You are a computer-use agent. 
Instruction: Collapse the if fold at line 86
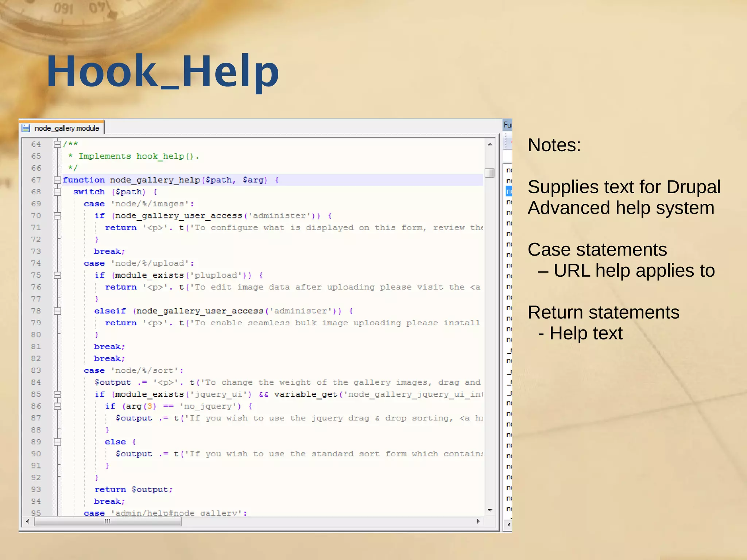(x=57, y=406)
